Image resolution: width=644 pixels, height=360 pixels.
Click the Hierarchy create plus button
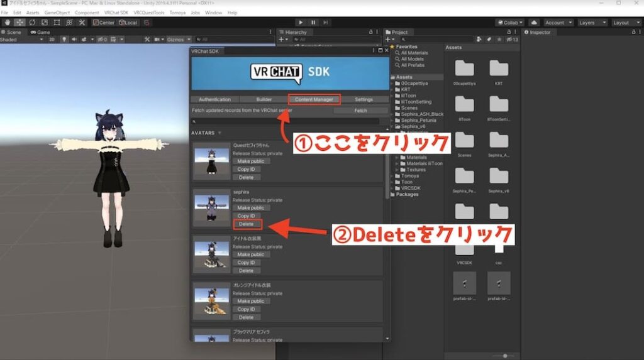click(x=283, y=40)
